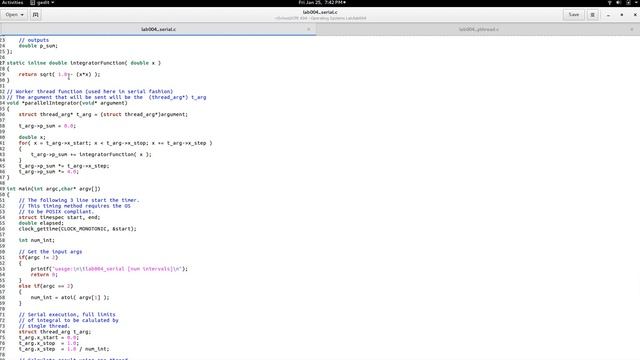Click the 'struct thread_arg t_arg;' line

(55, 331)
